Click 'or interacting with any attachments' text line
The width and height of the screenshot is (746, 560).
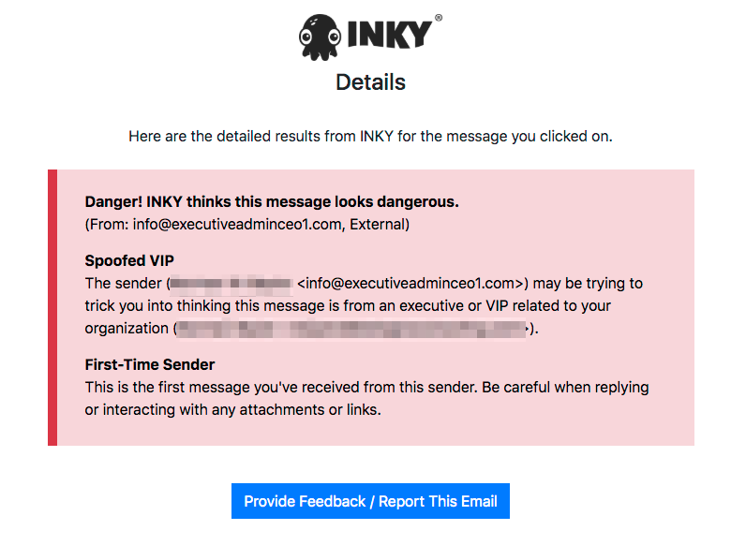pyautogui.click(x=232, y=409)
